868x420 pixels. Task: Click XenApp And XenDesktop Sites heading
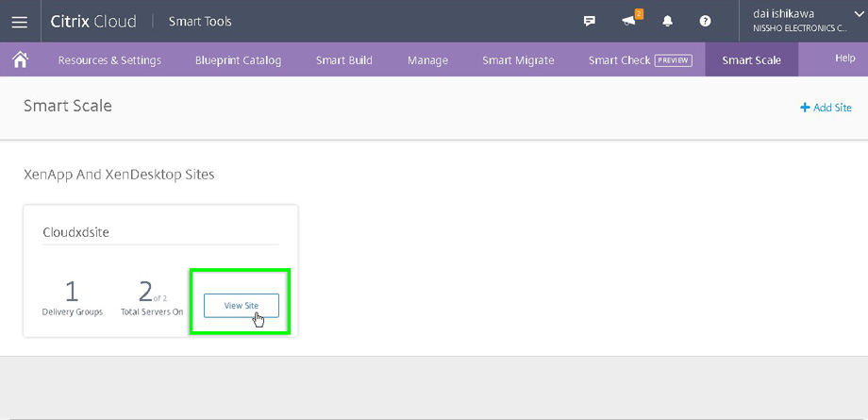point(119,176)
